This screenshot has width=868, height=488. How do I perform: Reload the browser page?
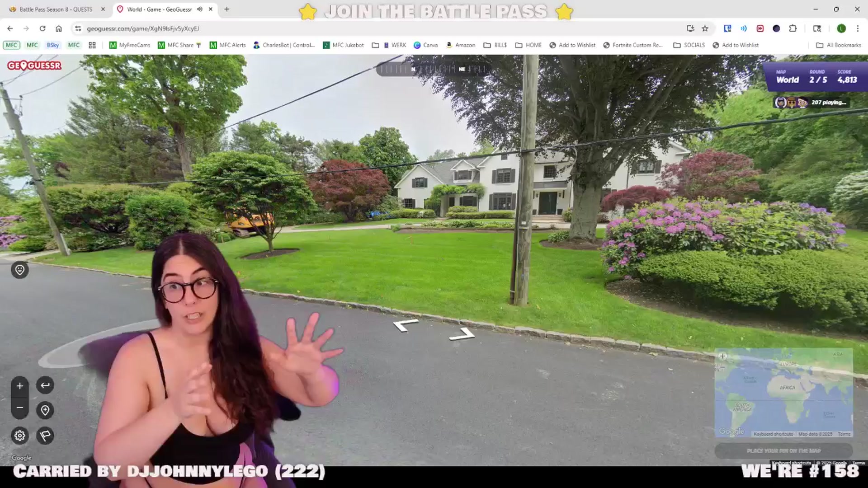[x=42, y=28]
